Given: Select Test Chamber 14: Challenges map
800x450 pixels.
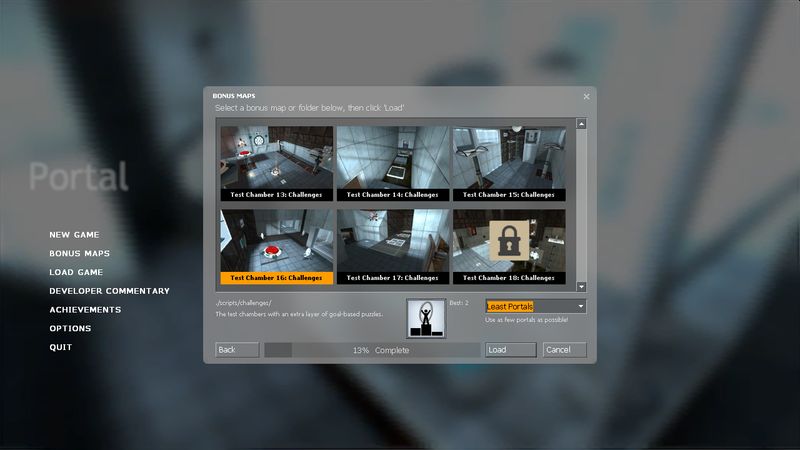Looking at the screenshot, I should (x=392, y=163).
